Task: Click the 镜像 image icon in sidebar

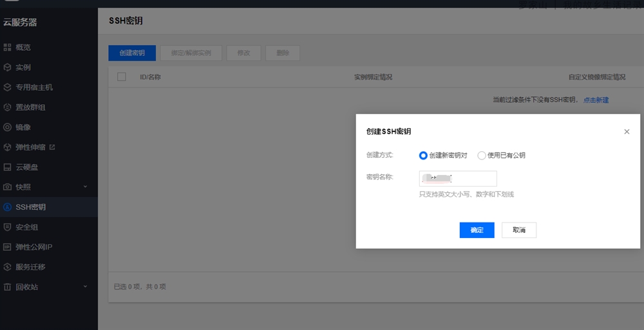Action: (x=7, y=127)
